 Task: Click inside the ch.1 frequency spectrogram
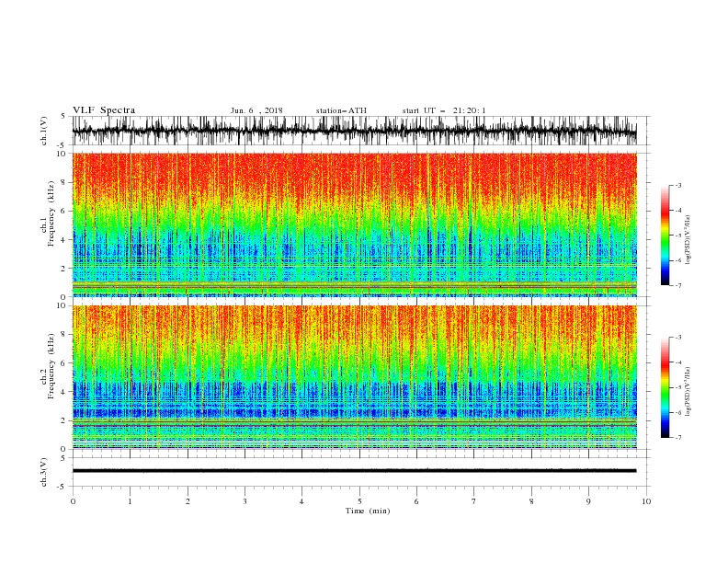pyautogui.click(x=354, y=224)
